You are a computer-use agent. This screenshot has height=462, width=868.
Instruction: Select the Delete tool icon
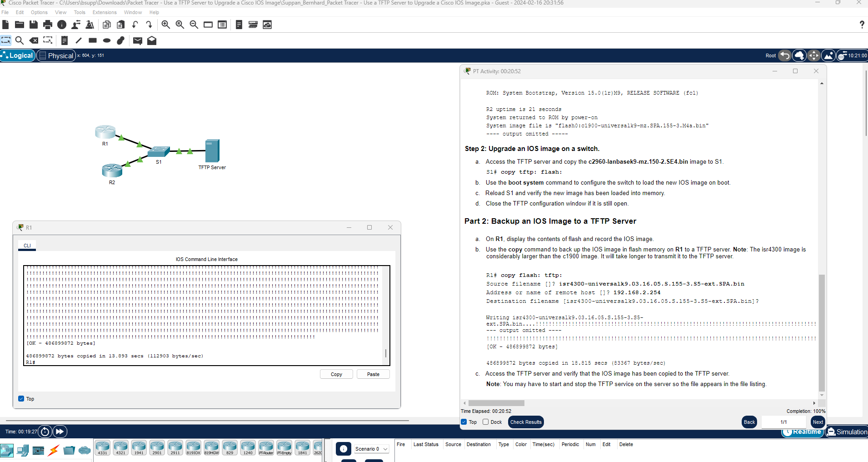[34, 40]
